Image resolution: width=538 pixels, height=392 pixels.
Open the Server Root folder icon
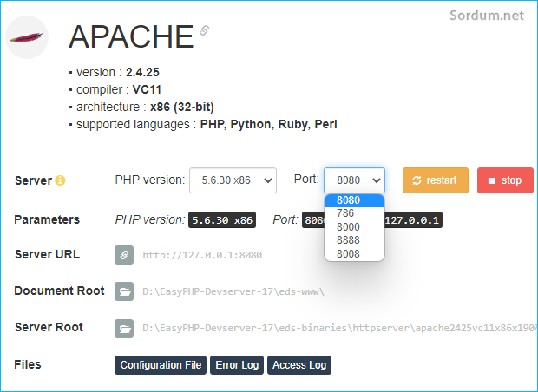tap(124, 328)
